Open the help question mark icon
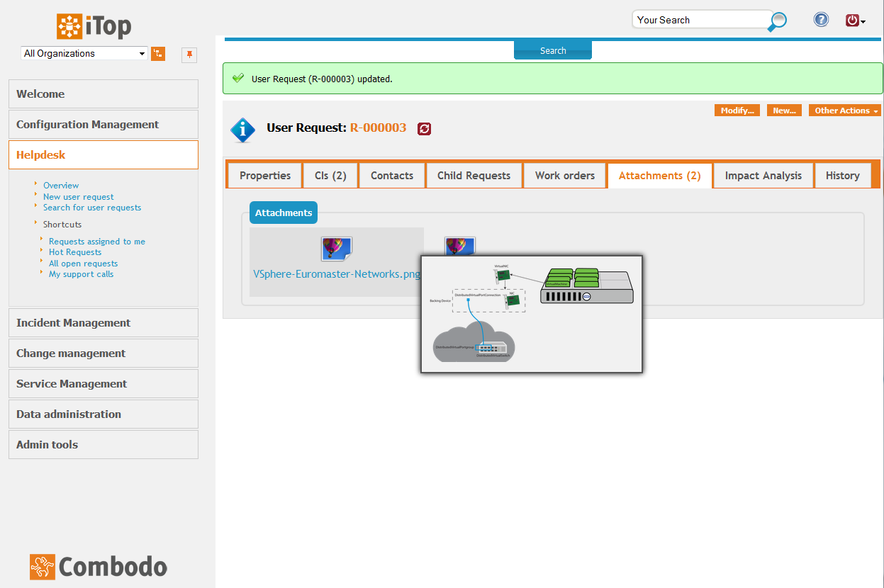The width and height of the screenshot is (884, 588). pyautogui.click(x=821, y=20)
